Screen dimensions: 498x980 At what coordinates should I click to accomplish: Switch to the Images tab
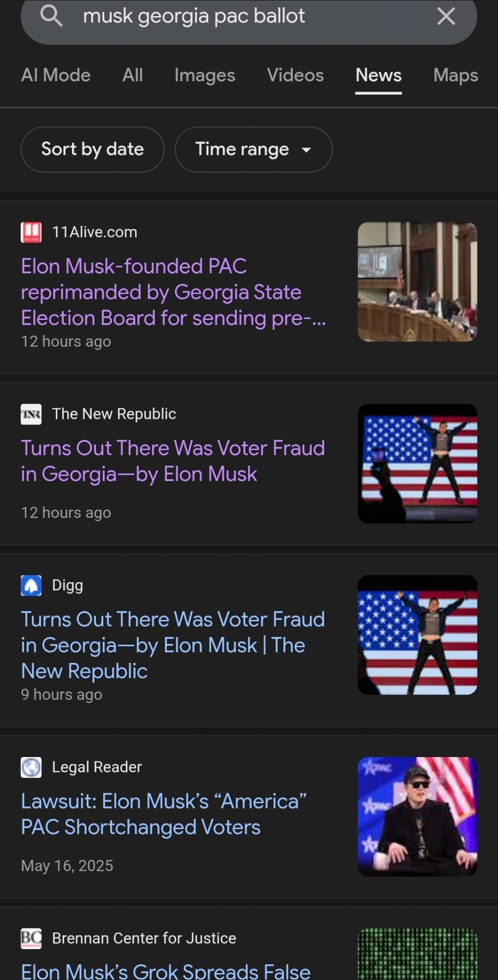pos(205,75)
